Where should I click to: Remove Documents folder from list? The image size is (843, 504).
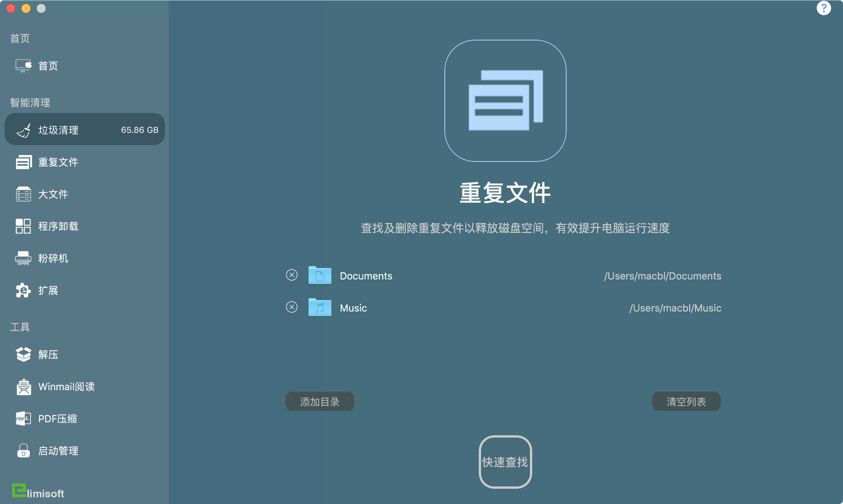coord(292,275)
